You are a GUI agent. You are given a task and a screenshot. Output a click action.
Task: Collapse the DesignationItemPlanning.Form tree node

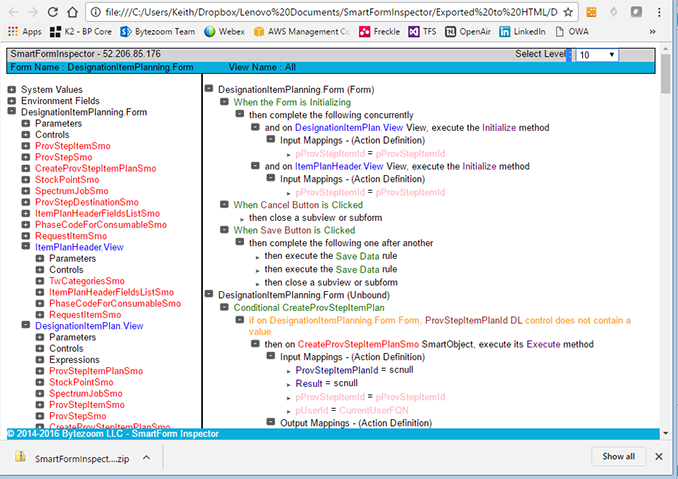click(x=12, y=111)
